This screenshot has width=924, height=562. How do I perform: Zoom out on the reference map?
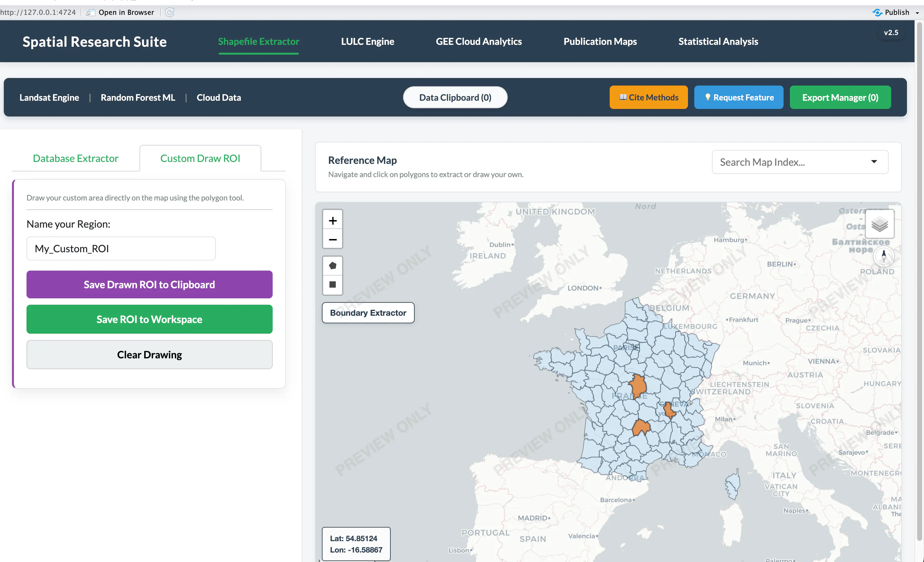pyautogui.click(x=332, y=239)
